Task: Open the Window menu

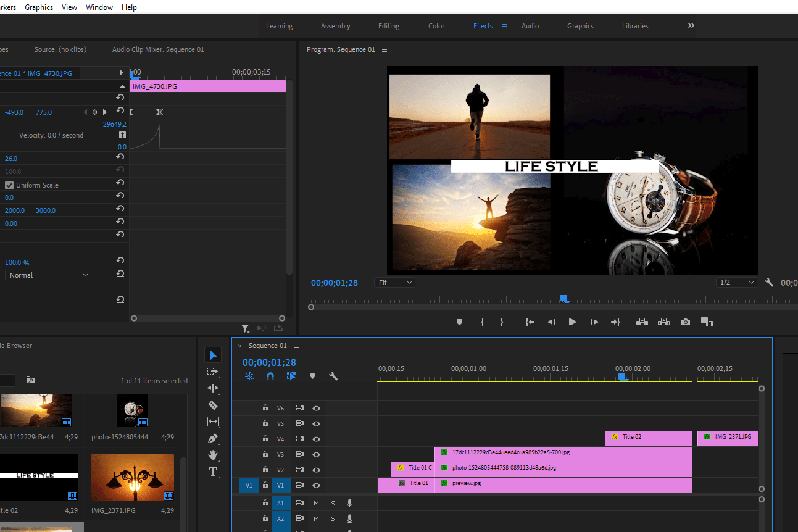Action: tap(99, 7)
